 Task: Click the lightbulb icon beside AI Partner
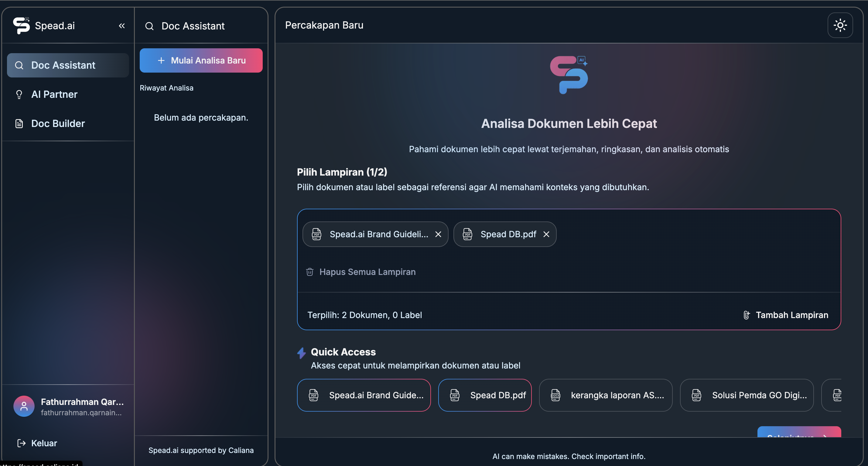[19, 94]
